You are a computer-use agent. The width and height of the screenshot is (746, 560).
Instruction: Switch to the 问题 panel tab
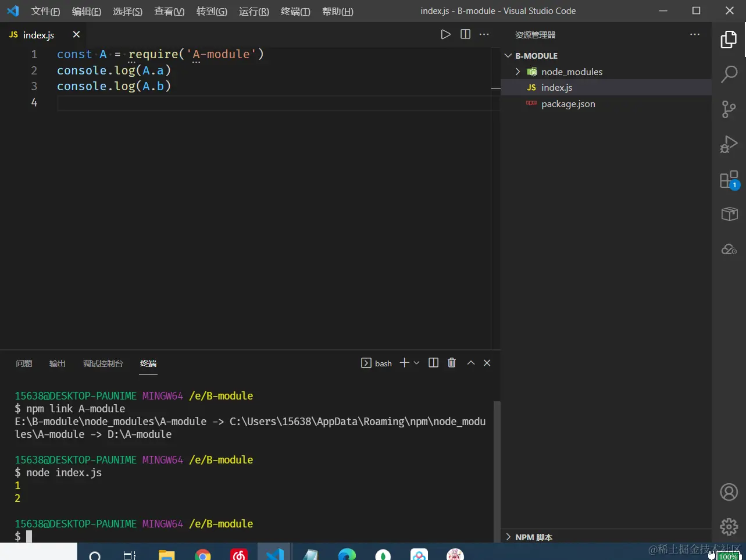pos(24,363)
